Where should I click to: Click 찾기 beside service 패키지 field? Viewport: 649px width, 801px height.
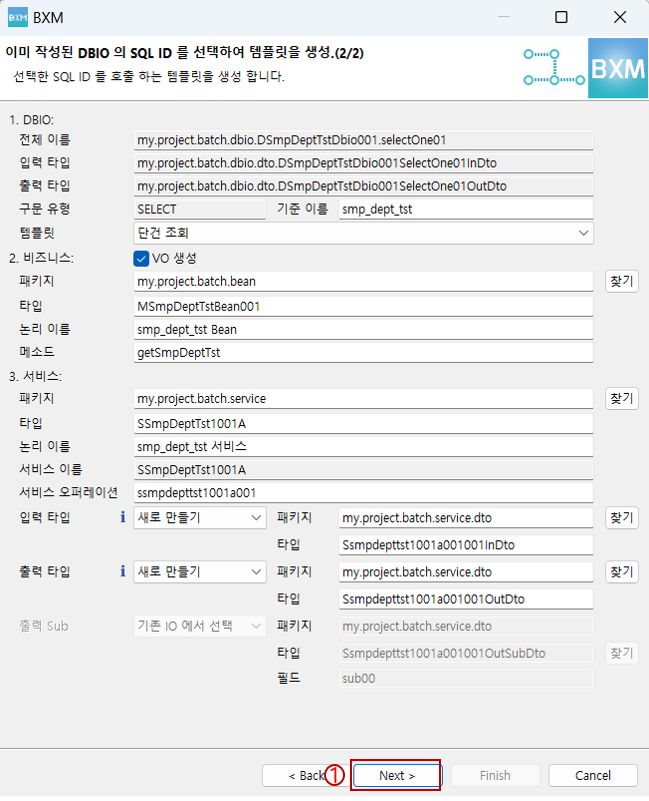point(621,398)
